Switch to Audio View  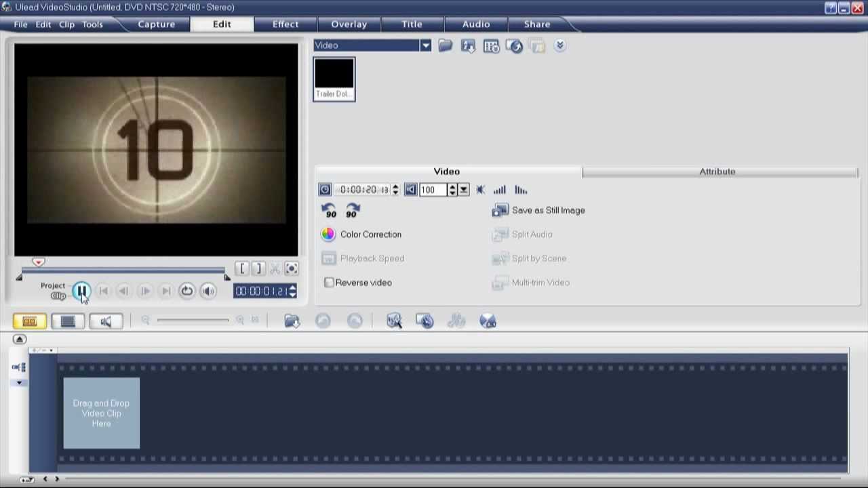click(x=106, y=321)
